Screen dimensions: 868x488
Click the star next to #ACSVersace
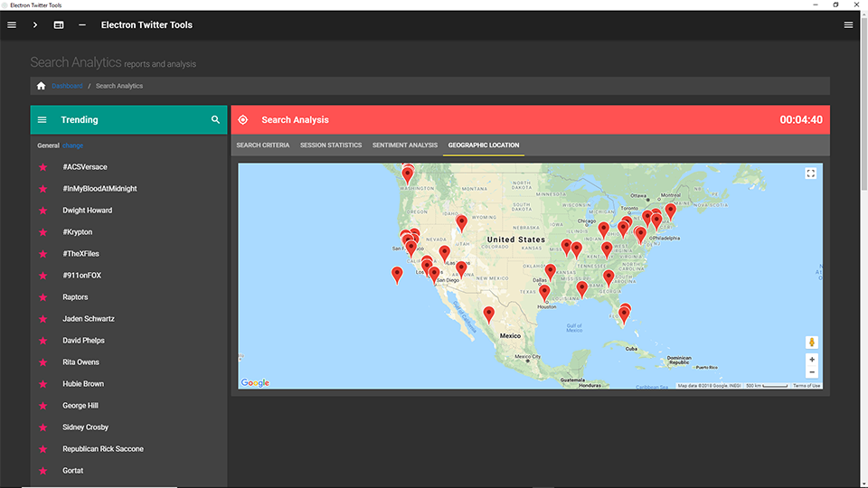[43, 167]
